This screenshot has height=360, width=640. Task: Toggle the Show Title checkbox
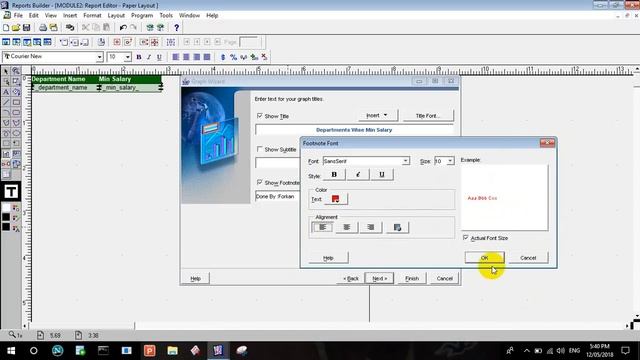[x=260, y=116]
